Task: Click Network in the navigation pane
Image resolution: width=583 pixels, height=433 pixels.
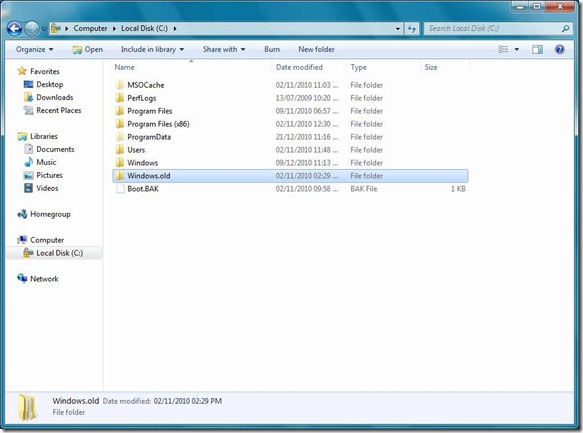Action: click(44, 279)
